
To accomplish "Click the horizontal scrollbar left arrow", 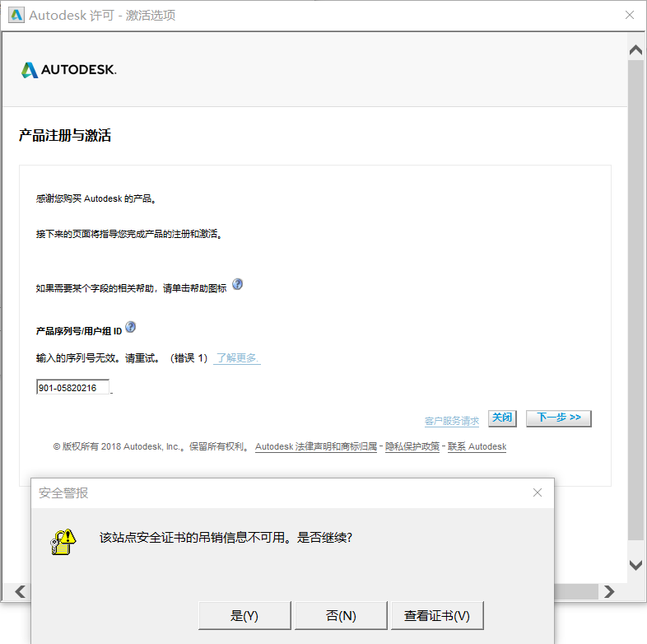I will (x=21, y=591).
